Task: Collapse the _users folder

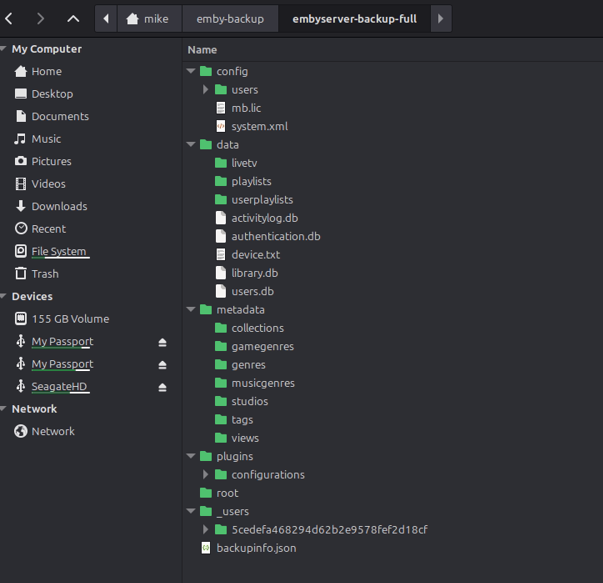Action: point(191,511)
